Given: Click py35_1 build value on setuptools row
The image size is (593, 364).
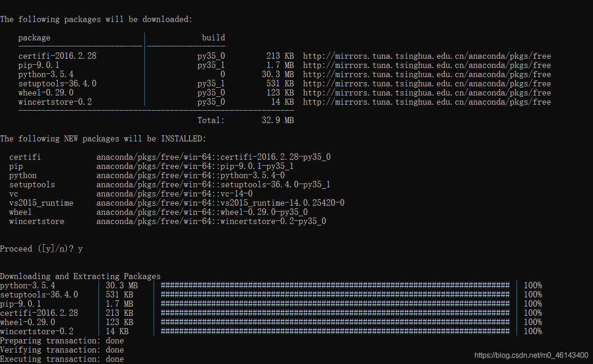Looking at the screenshot, I should click(211, 84).
